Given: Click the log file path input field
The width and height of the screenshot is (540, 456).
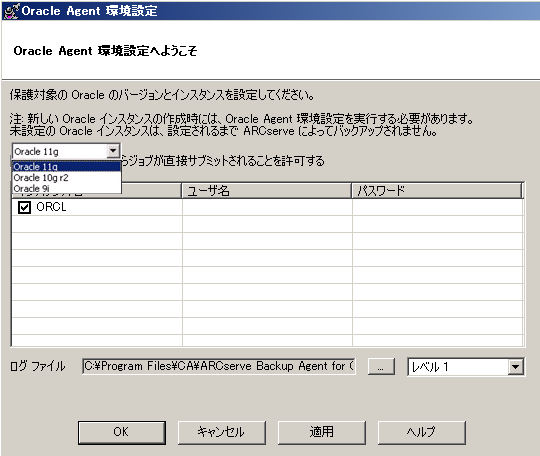Looking at the screenshot, I should [x=219, y=366].
